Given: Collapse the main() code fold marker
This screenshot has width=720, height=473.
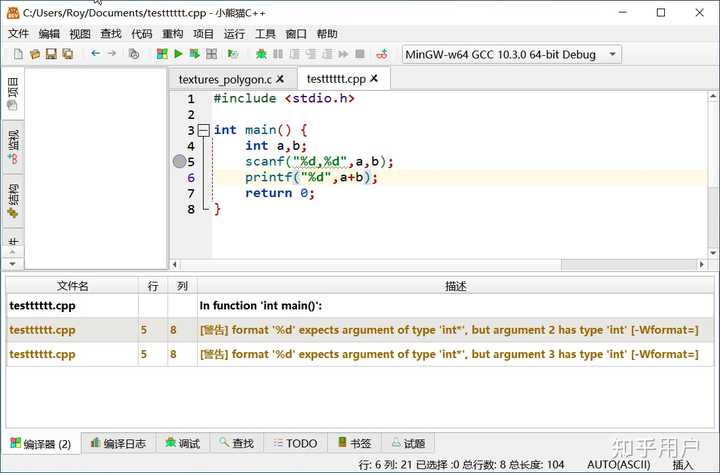Looking at the screenshot, I should 203,130.
